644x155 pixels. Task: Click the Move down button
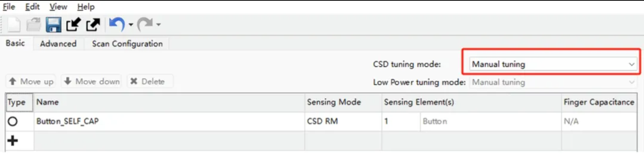tap(91, 81)
